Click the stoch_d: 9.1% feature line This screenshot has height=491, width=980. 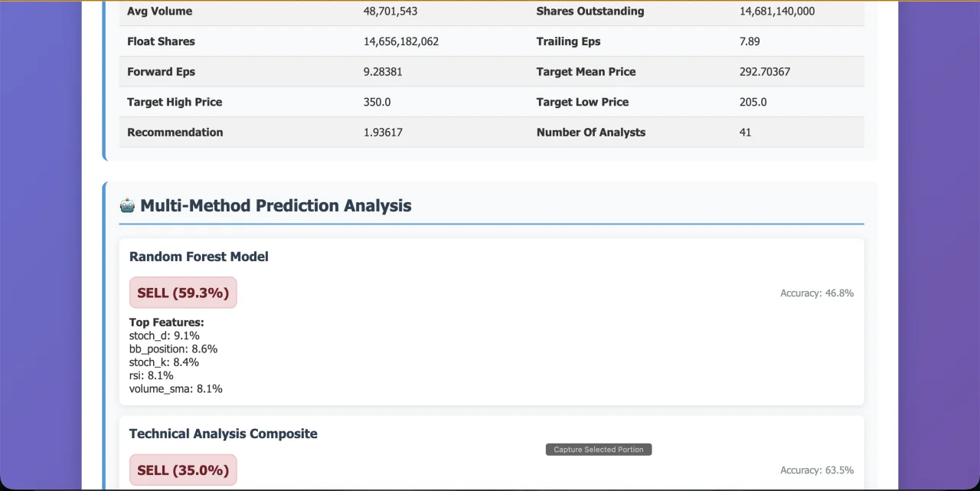coord(165,336)
